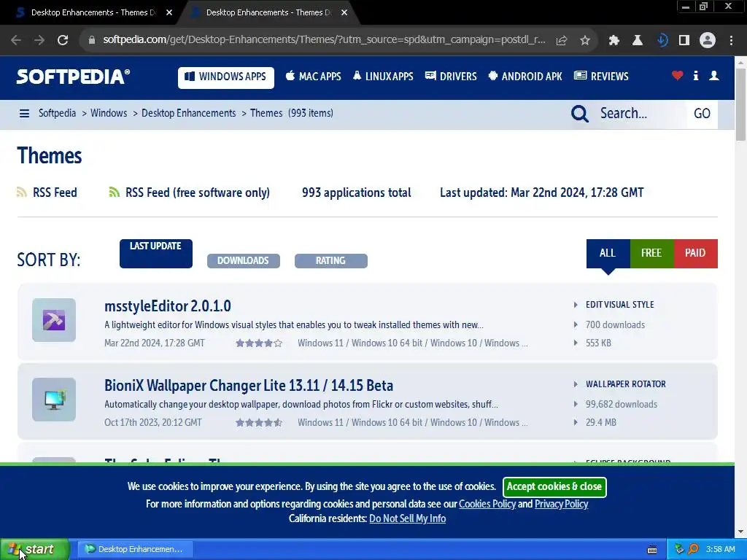Sort by RATING
The image size is (747, 560).
point(331,261)
